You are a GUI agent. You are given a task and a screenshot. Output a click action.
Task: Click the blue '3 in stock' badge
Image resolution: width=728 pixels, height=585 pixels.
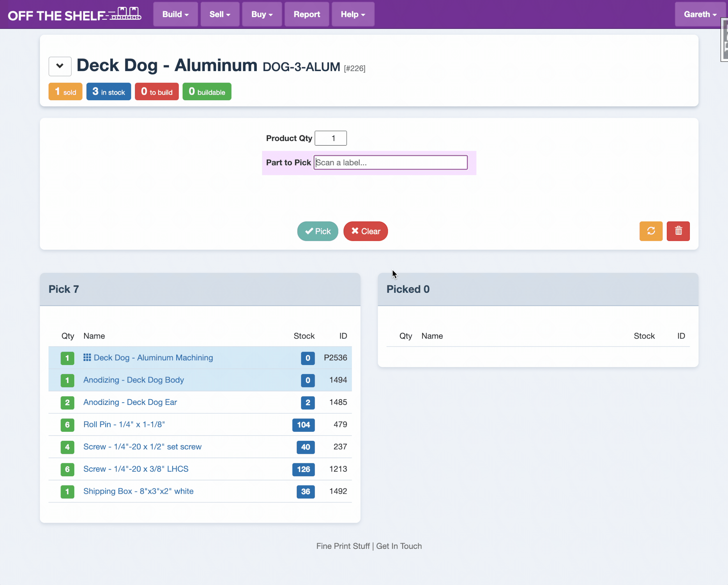[108, 91]
